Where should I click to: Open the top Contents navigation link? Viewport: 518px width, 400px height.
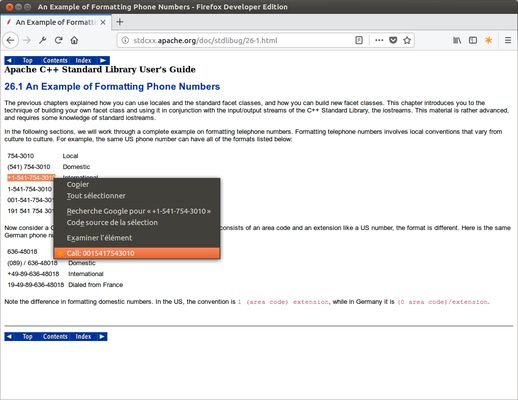[55, 60]
